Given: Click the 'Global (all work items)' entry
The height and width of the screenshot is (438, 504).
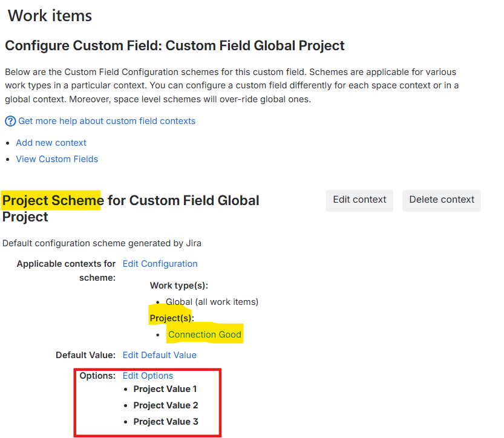Looking at the screenshot, I should tap(208, 302).
